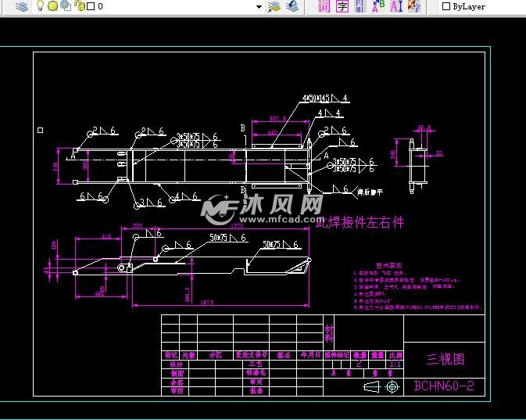Viewport: 526px width, 420px height.
Task: Click the Layer Previous icon
Action: coord(292,6)
